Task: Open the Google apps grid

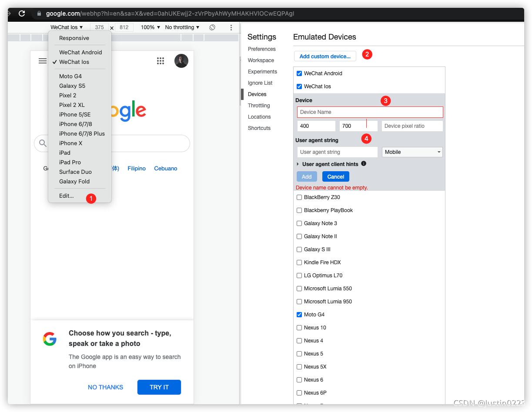Action: click(161, 61)
